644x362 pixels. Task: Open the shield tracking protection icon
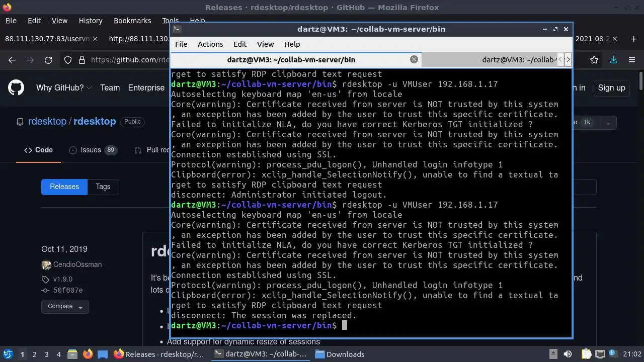point(68,60)
